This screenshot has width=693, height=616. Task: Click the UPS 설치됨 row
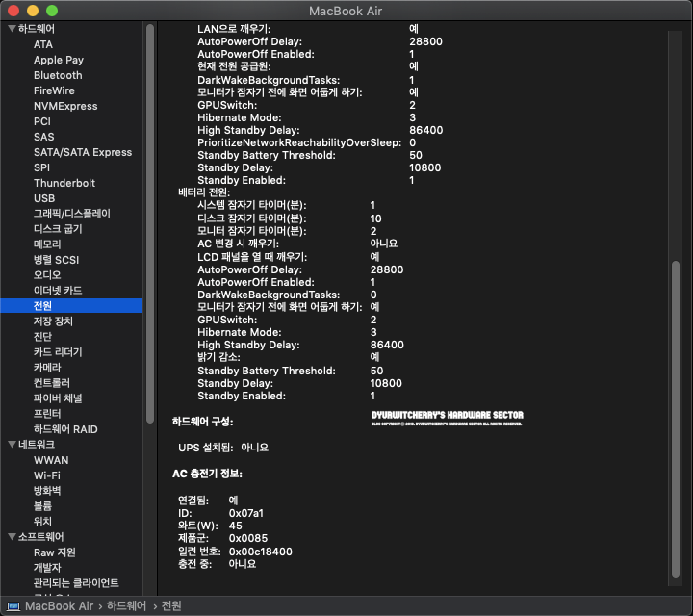(x=223, y=448)
